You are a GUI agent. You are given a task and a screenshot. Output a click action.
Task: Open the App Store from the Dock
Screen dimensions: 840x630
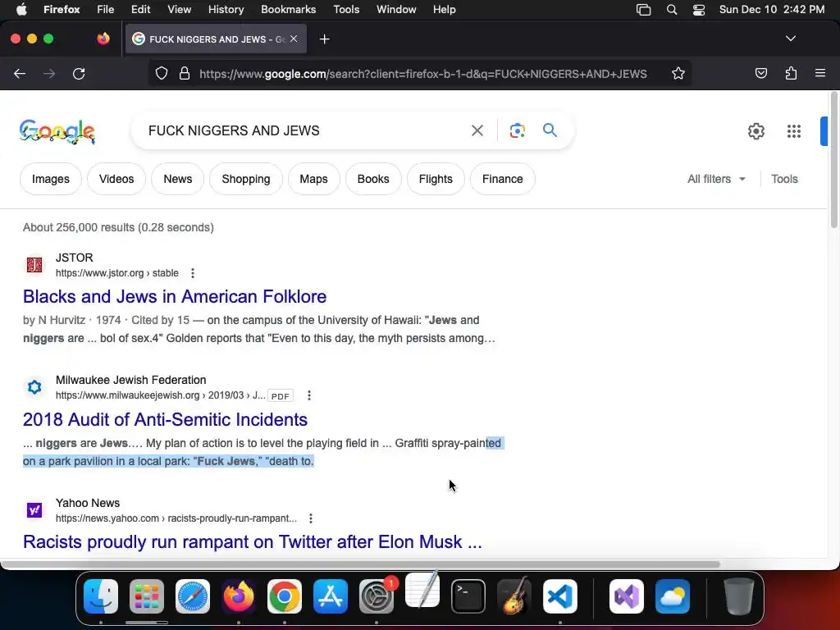pos(331,596)
